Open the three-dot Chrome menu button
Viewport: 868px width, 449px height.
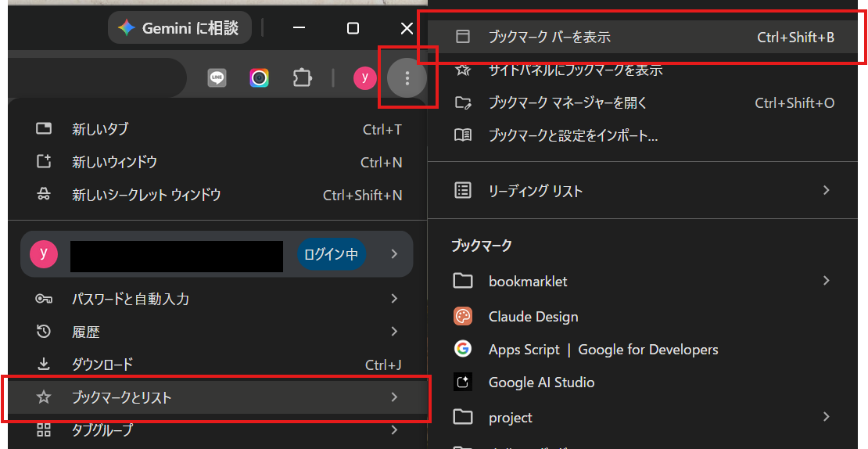tap(407, 78)
